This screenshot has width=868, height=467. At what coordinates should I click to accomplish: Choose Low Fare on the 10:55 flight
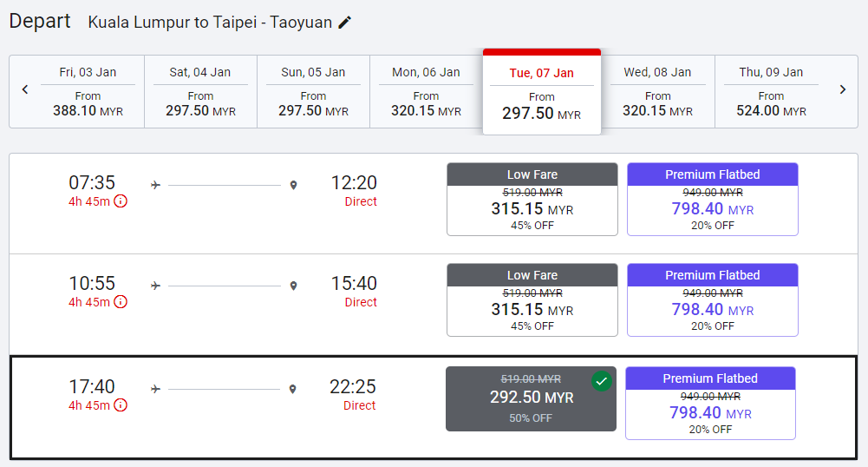[532, 300]
